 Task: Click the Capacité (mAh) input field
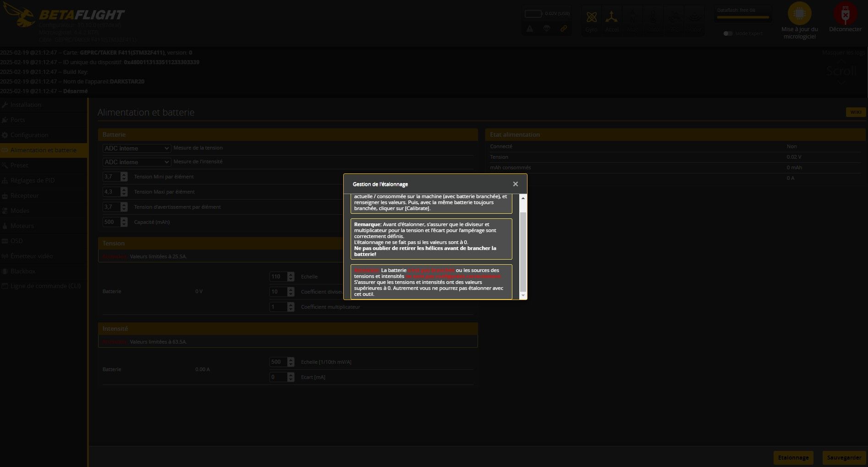[x=111, y=222]
